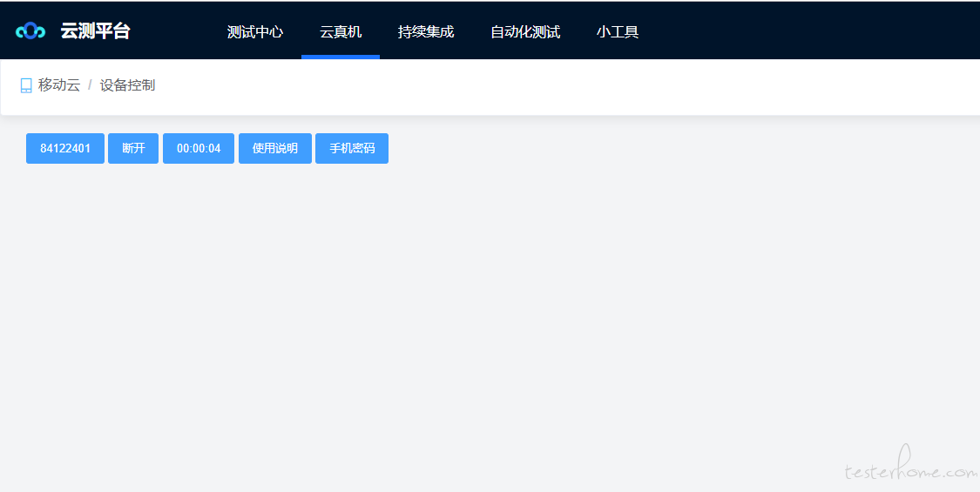Image resolution: width=980 pixels, height=492 pixels.
Task: Open the 小工具 menu
Action: pyautogui.click(x=618, y=31)
